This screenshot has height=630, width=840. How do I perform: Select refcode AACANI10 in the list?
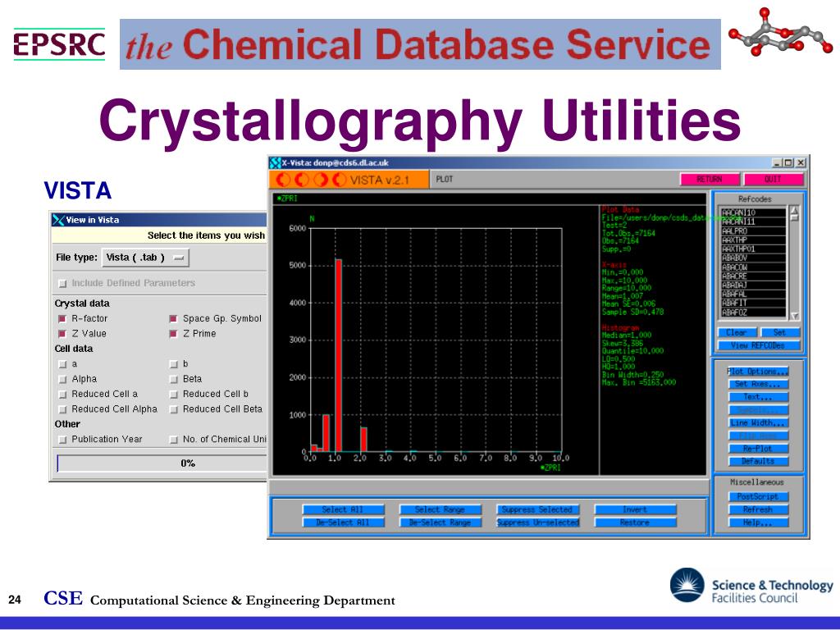click(752, 212)
